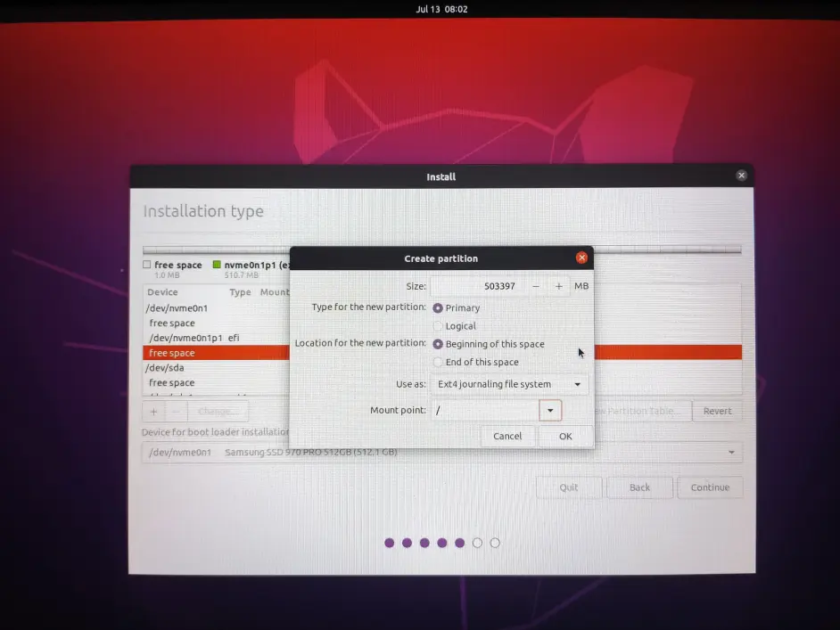Close the Create partition dialog

(581, 258)
